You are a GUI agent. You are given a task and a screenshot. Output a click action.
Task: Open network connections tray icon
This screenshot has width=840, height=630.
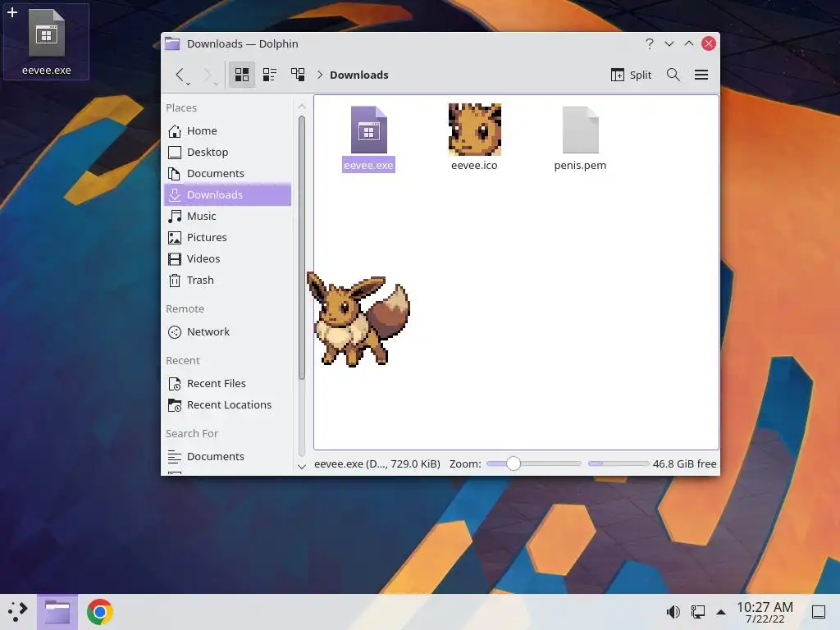point(697,611)
